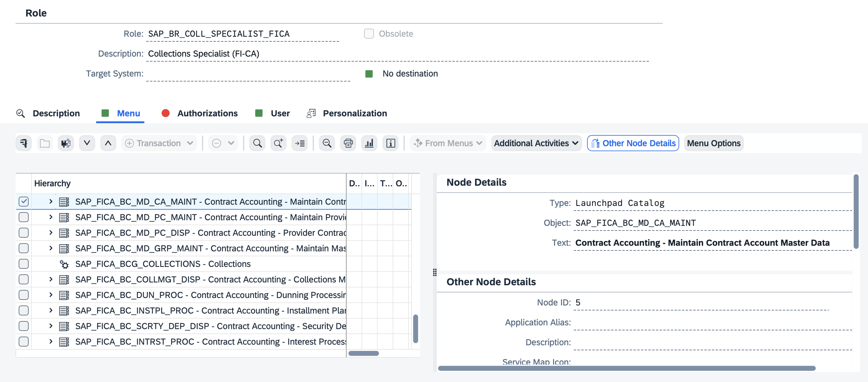Viewport: 868px width, 382px height.
Task: Move node up with up-arrow icon
Action: pyautogui.click(x=108, y=143)
